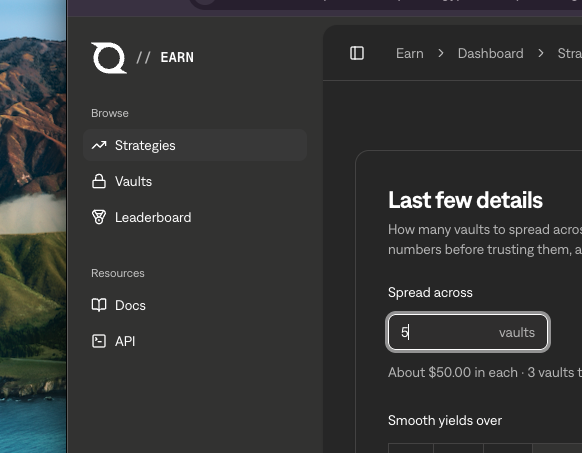Click the EARN title text

(x=177, y=58)
